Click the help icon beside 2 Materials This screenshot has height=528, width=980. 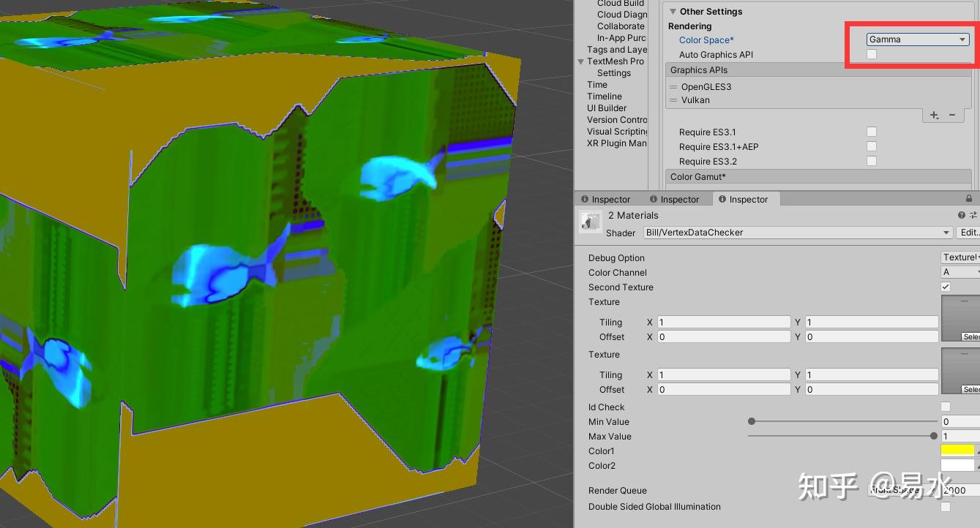[961, 215]
